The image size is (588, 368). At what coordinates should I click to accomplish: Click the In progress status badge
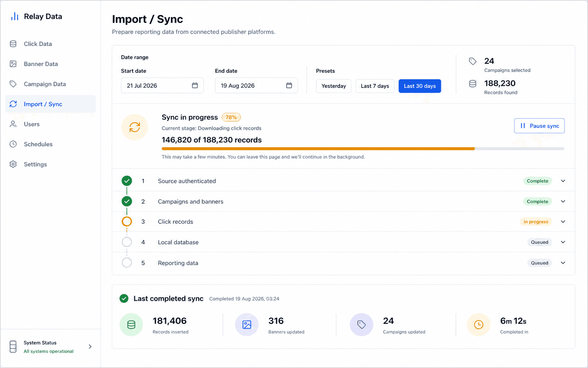tap(536, 221)
